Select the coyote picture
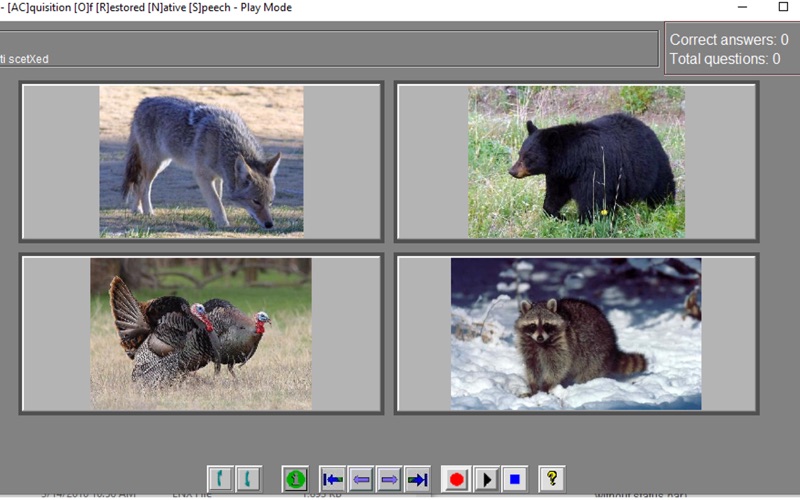Screen dimensions: 800x500 pos(202,161)
